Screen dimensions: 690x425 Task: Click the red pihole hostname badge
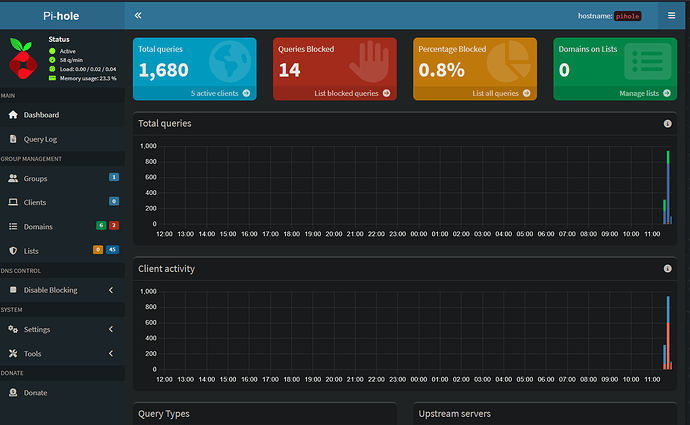628,16
